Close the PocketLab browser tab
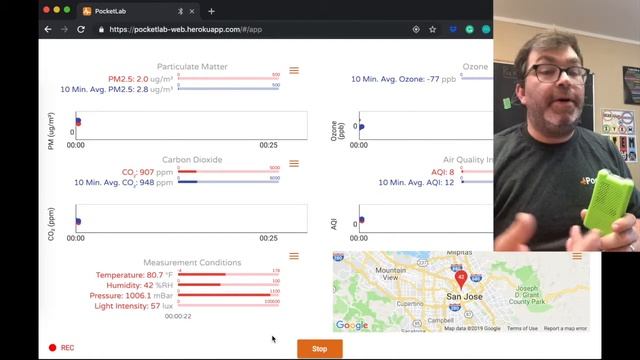Viewport: 640px width, 360px height. point(192,11)
